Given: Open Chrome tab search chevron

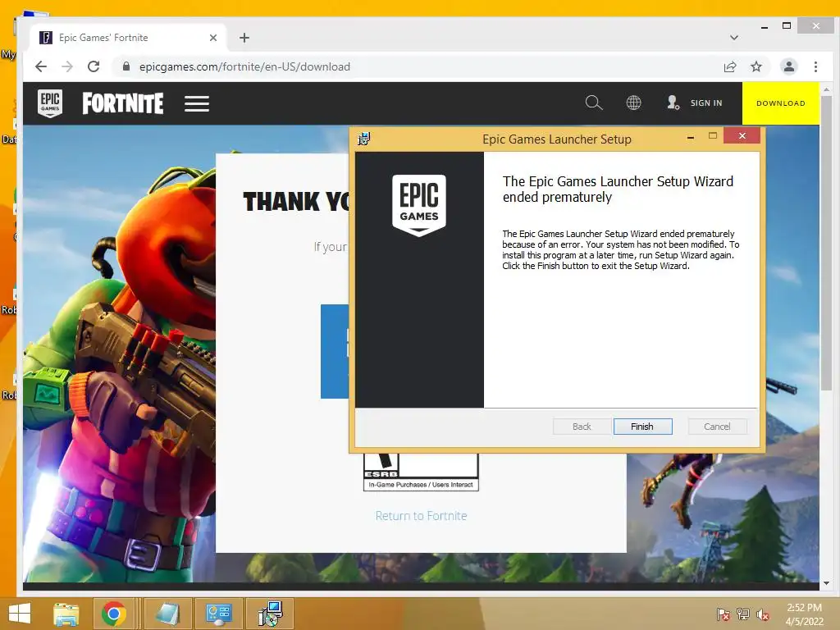Looking at the screenshot, I should pos(734,38).
